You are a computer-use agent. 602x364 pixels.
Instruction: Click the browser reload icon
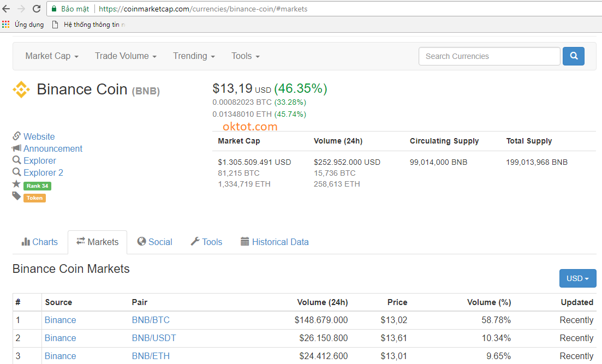click(x=37, y=9)
